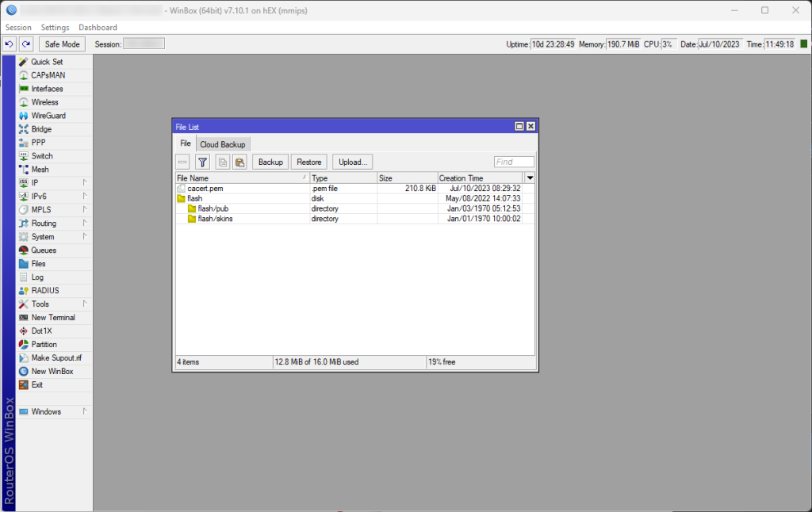Toggle Safe Mode

coord(62,44)
